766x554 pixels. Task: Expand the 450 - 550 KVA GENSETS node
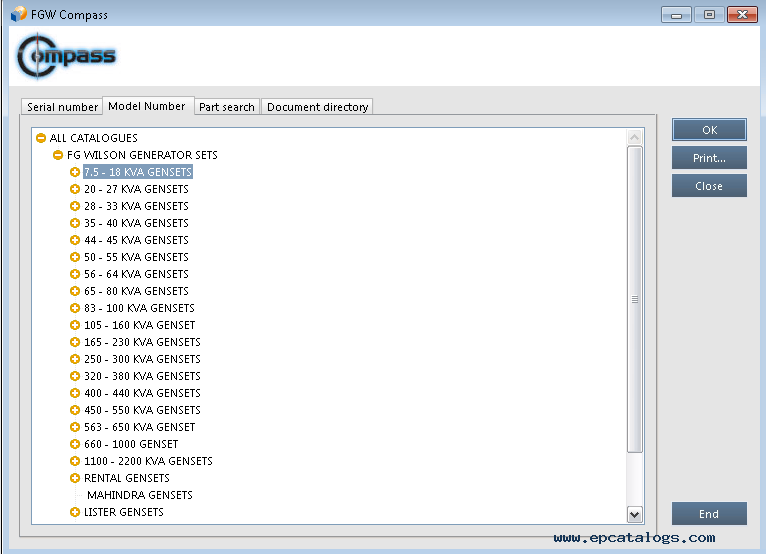click(x=75, y=410)
